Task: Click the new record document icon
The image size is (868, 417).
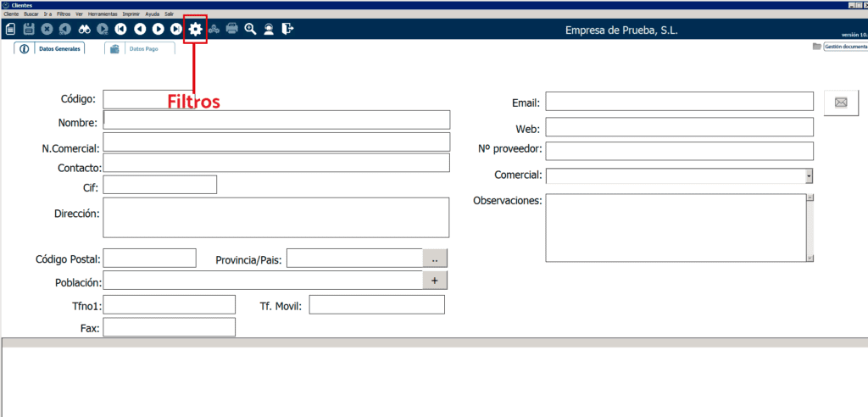Action: point(10,29)
